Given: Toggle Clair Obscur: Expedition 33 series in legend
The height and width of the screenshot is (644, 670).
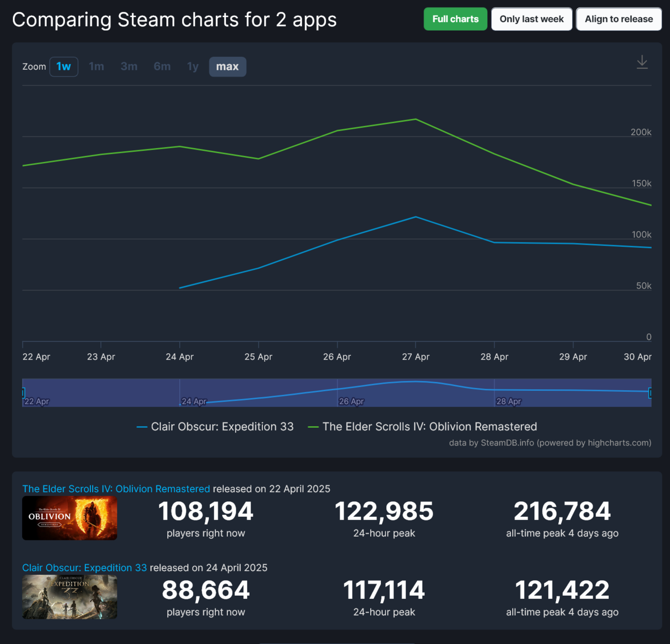Looking at the screenshot, I should pyautogui.click(x=215, y=427).
